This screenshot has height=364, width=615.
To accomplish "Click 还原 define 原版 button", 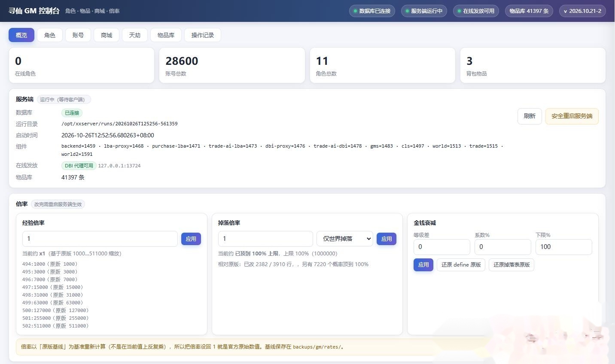I will tap(461, 265).
